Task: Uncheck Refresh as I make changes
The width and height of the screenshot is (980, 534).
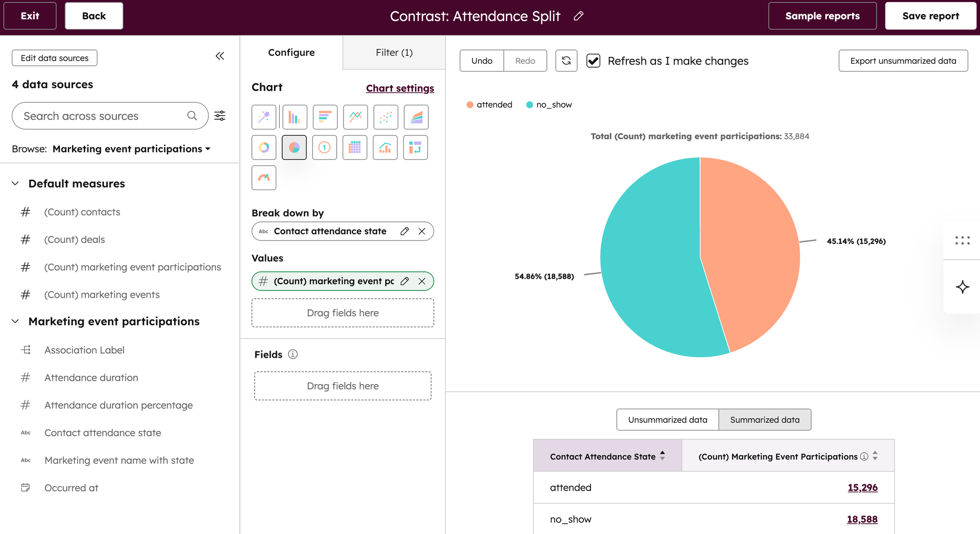Action: pos(593,61)
